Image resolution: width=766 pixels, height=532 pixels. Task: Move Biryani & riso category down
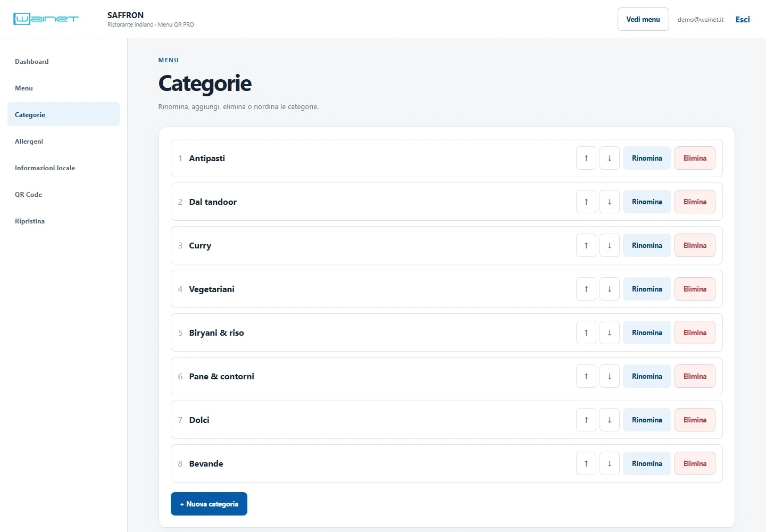click(610, 332)
